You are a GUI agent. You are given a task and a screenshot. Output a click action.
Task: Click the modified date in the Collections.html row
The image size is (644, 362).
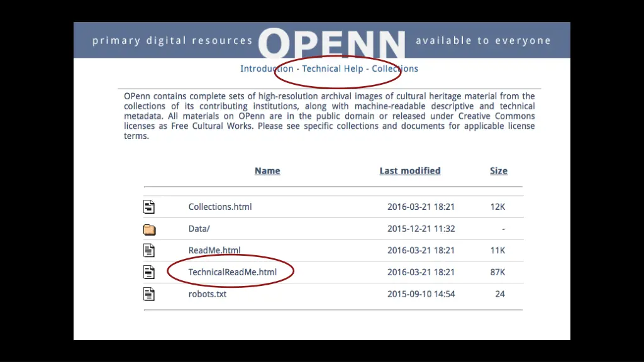pos(421,207)
